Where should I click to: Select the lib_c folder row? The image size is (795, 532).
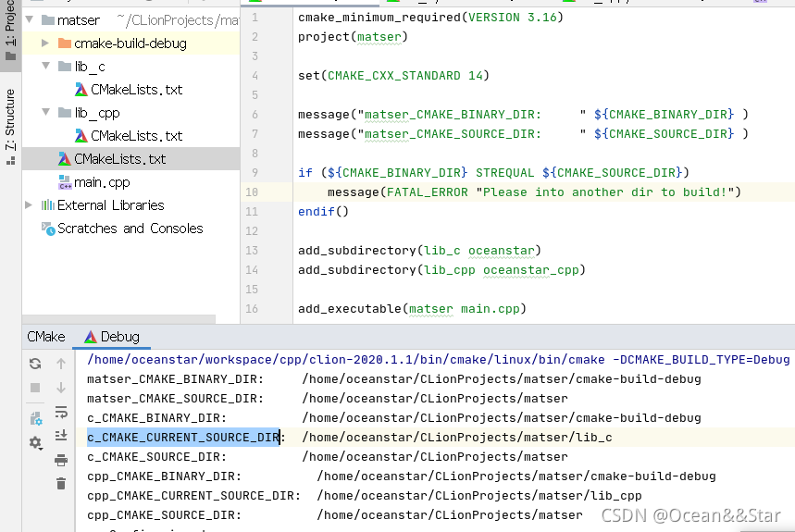[x=130, y=67]
